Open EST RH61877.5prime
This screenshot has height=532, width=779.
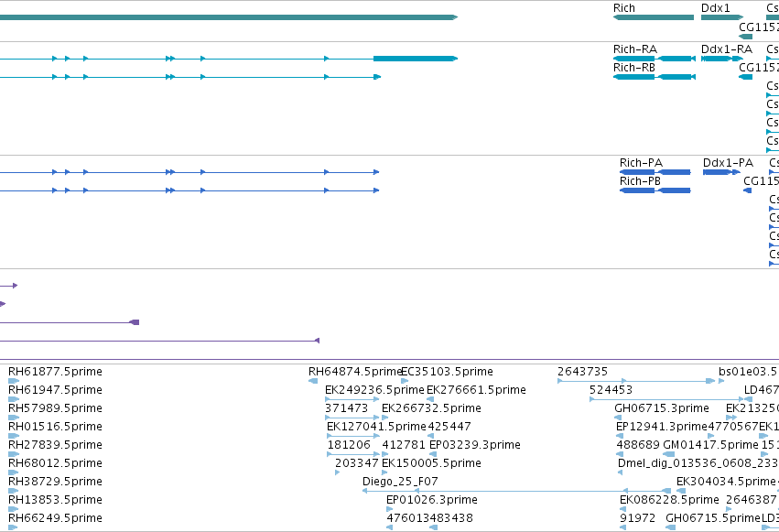coord(55,372)
